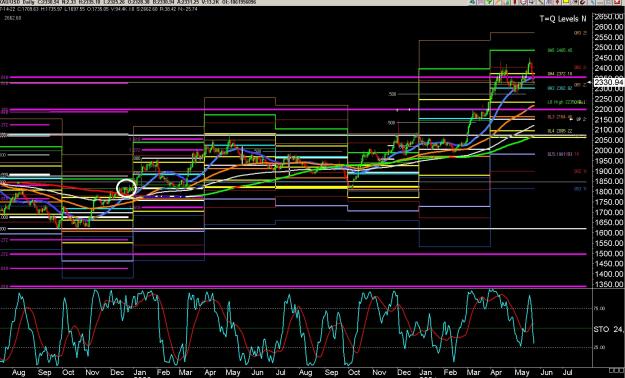This screenshot has width=625, height=378.
Task: Click the 2500.00 price axis label
Action: [x=608, y=47]
